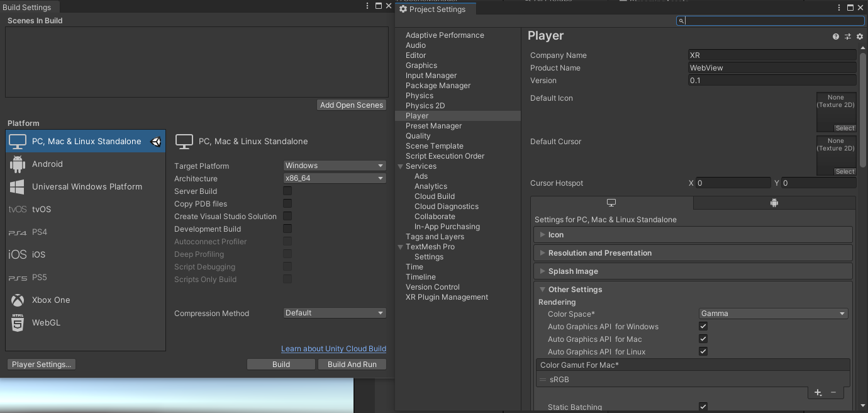Screen dimensions: 868x413
Task: Open Input Manager settings category
Action: [x=431, y=76]
